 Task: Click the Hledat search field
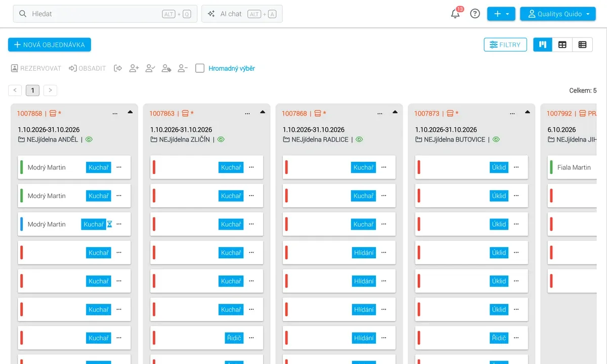[105, 14]
